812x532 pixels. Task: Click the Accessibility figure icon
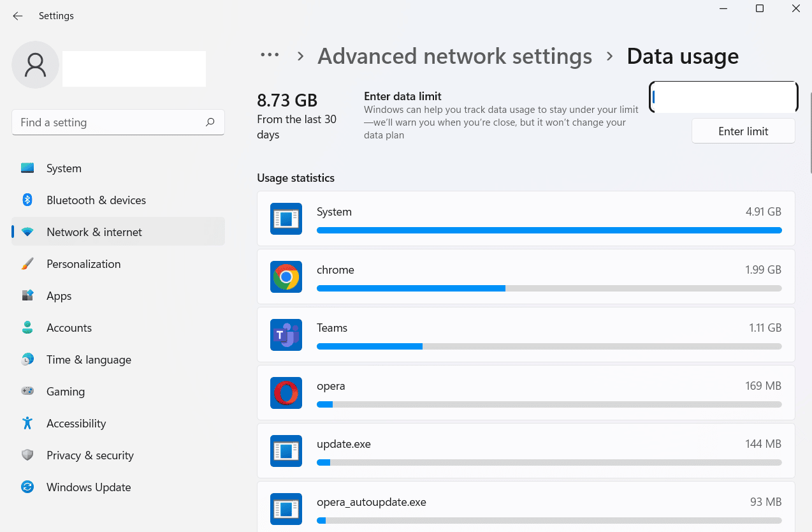pos(27,423)
